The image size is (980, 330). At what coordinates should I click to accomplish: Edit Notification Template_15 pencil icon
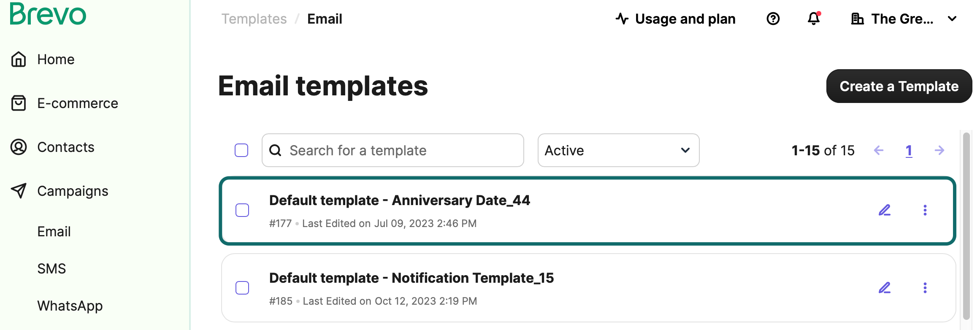point(885,288)
